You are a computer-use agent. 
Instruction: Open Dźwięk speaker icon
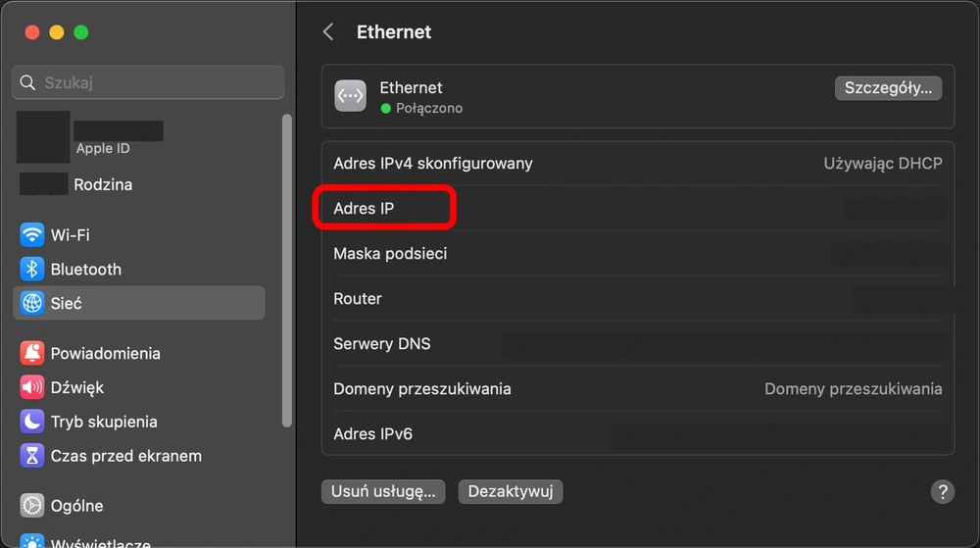click(32, 387)
